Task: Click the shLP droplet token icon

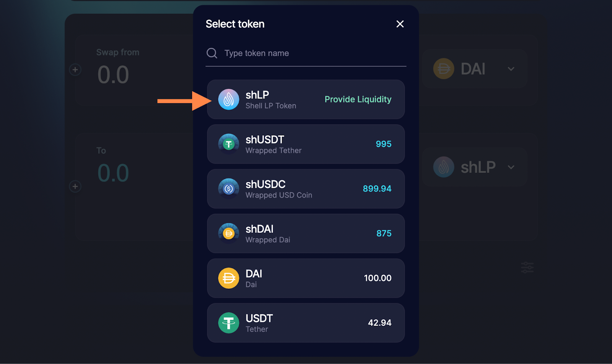Action: point(228,99)
